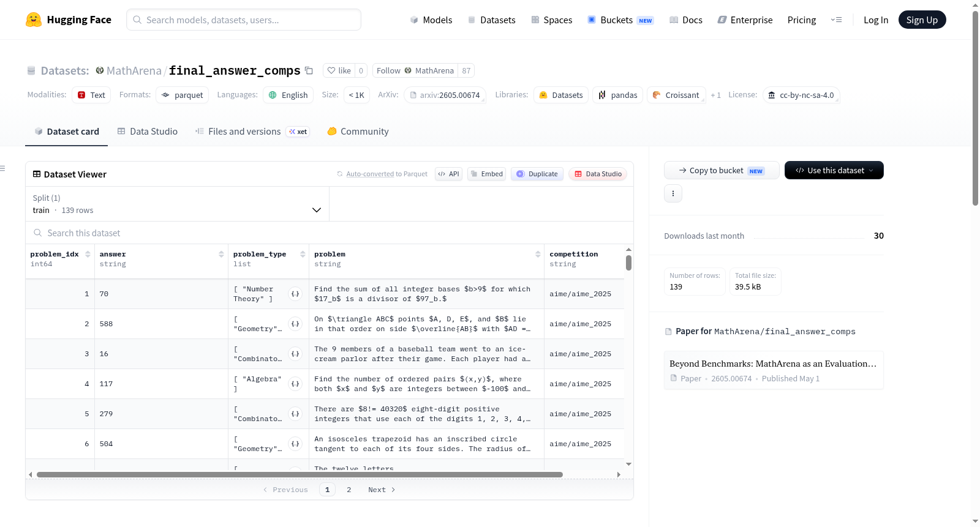Click the like count 0
This screenshot has height=527, width=980.
pos(361,70)
